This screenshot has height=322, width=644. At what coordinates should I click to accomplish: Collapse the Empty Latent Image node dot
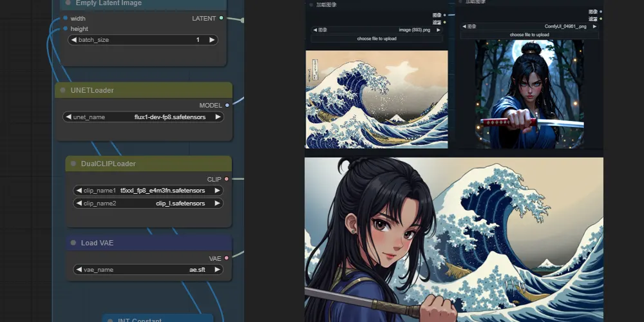(68, 3)
